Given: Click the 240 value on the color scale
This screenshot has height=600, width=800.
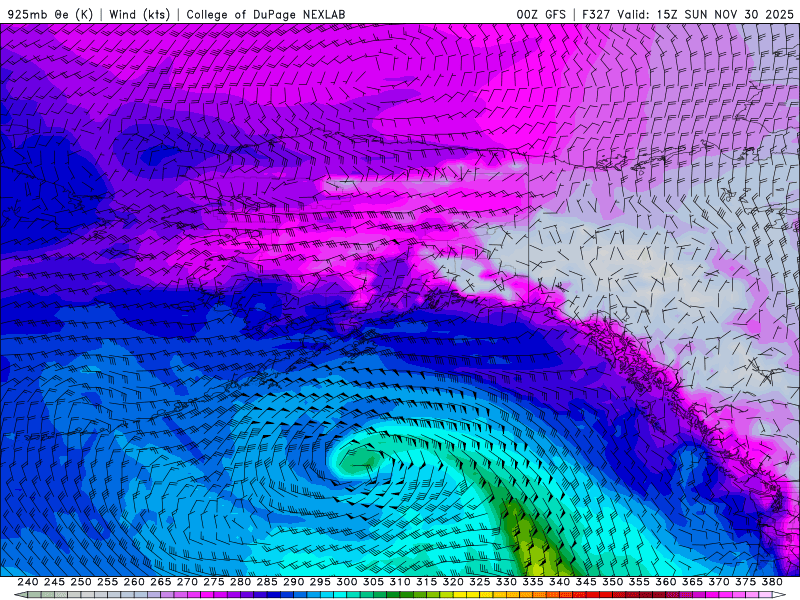Looking at the screenshot, I should coord(28,582).
